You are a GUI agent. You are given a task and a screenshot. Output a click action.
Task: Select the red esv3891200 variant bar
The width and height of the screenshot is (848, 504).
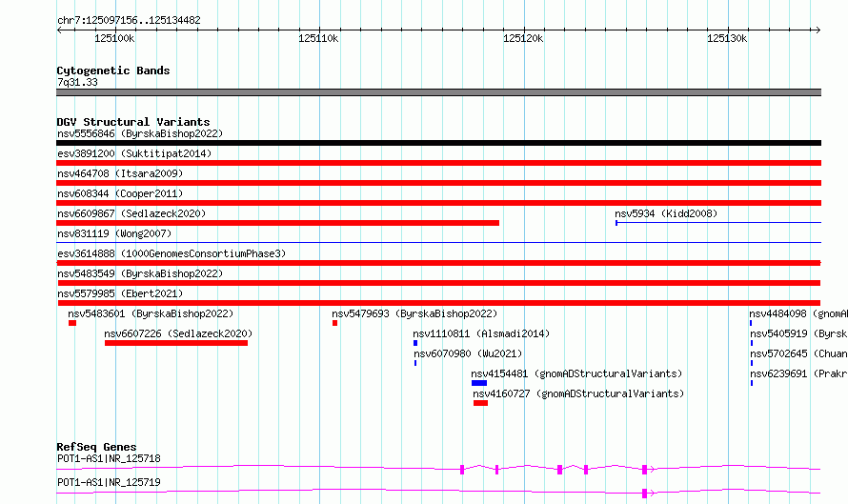click(x=438, y=163)
